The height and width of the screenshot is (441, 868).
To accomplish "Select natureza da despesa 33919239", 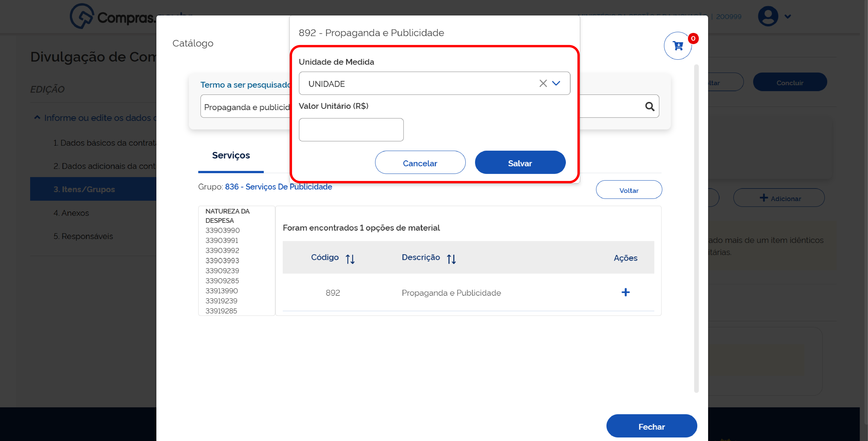I will (x=221, y=301).
